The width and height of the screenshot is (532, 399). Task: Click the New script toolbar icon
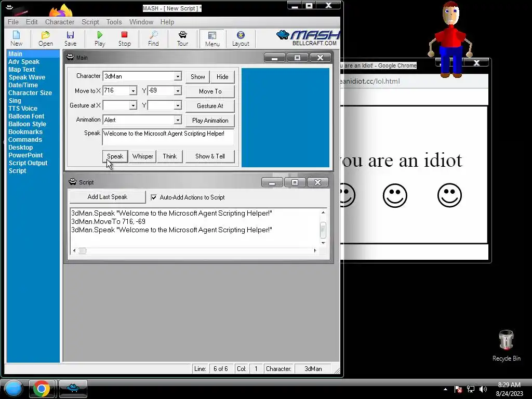[x=16, y=38]
